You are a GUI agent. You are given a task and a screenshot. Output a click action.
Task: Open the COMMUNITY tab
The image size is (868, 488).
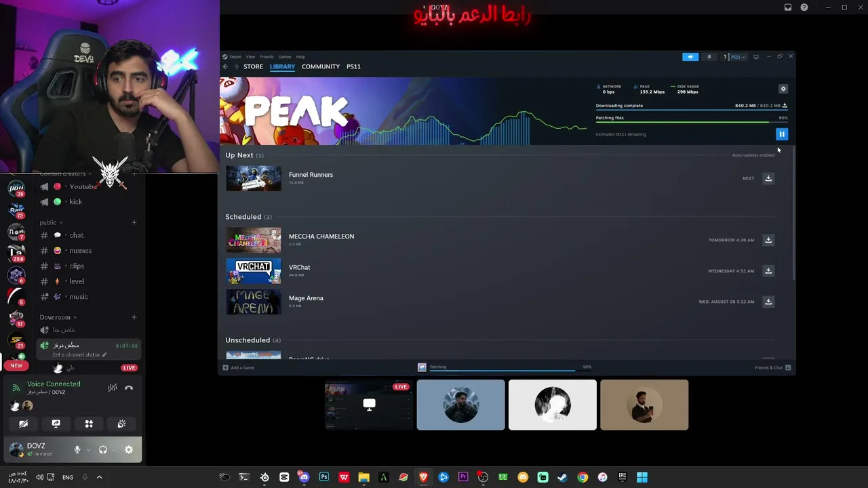321,66
